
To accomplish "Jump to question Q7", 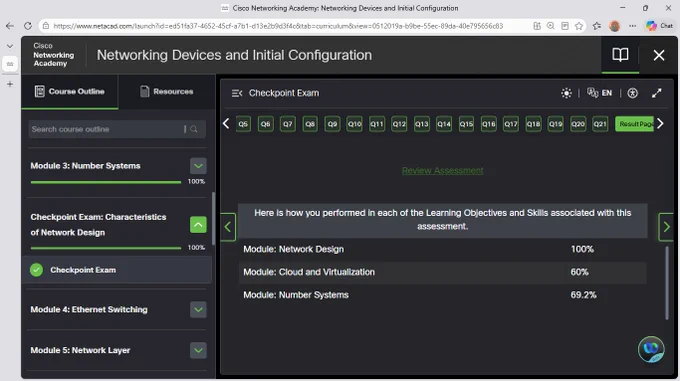I will click(288, 124).
